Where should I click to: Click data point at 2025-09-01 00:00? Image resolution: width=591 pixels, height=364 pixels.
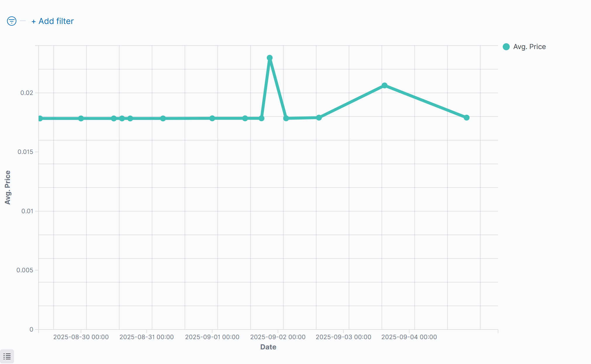[x=212, y=118]
